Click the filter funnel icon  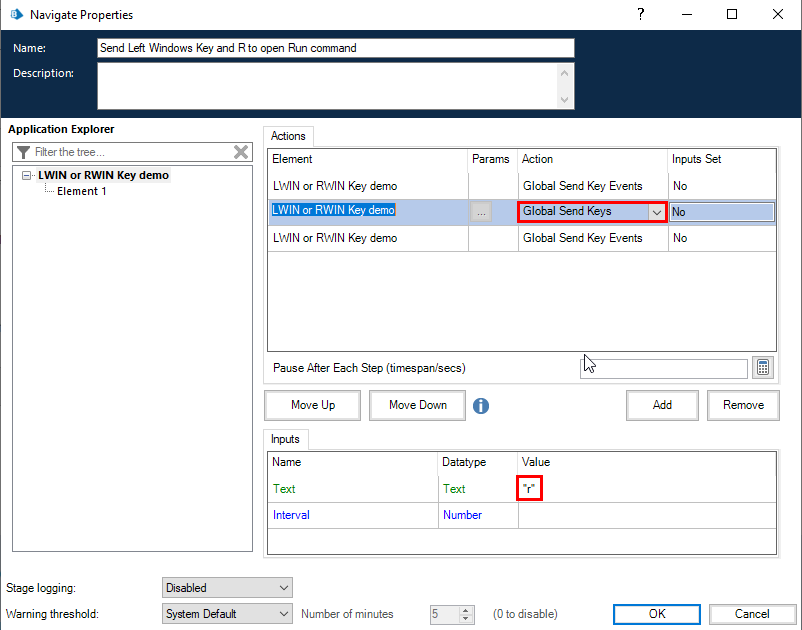(23, 152)
